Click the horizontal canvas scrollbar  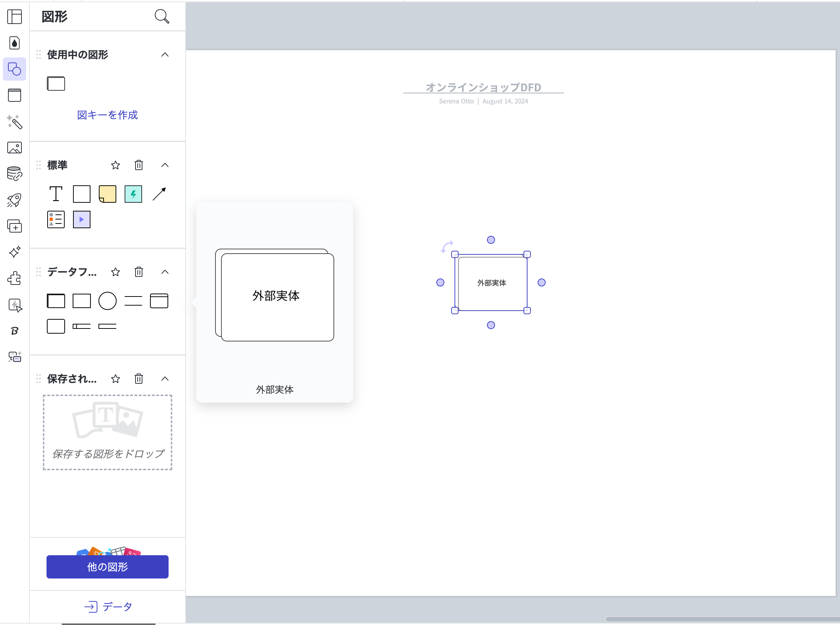722,619
